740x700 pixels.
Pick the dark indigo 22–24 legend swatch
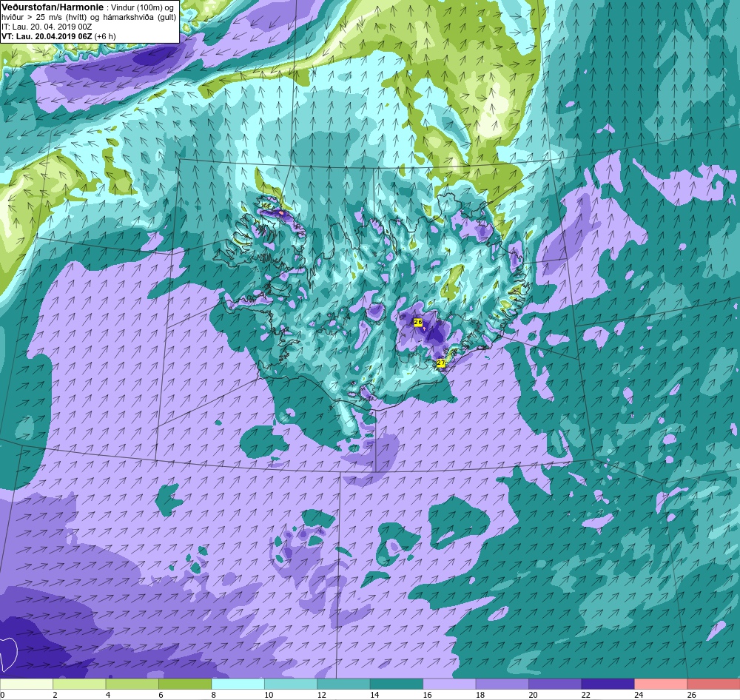608,684
